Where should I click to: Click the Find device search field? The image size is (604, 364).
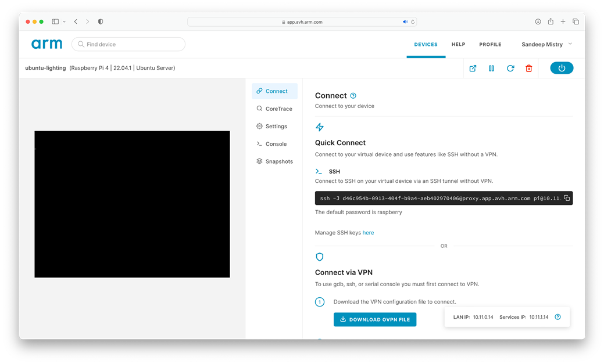pos(128,44)
